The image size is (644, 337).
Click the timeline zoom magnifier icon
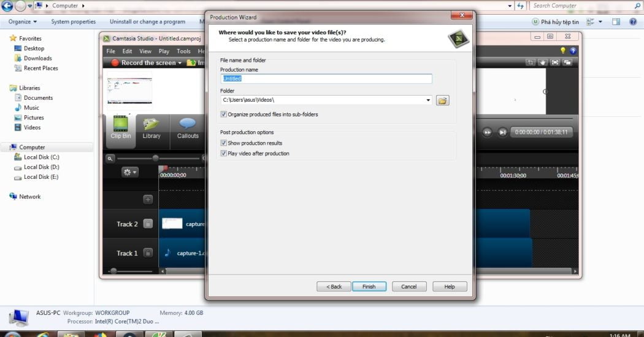pyautogui.click(x=110, y=159)
